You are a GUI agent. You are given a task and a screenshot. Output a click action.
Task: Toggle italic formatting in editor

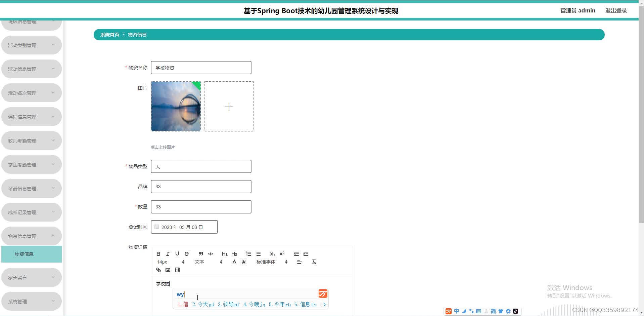point(168,254)
